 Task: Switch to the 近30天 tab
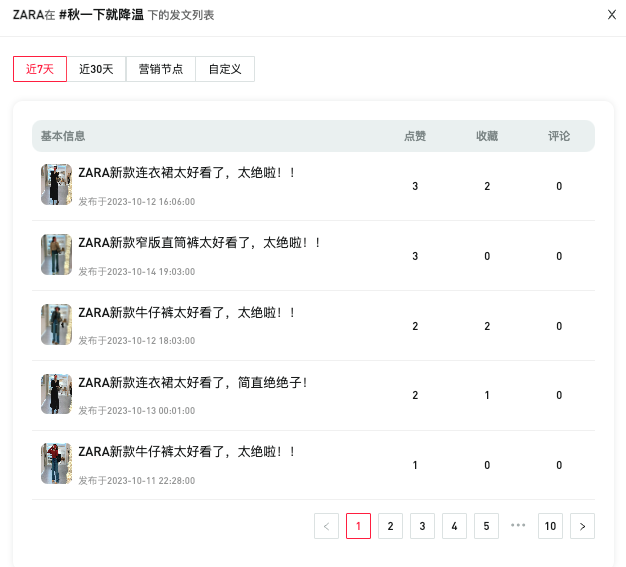pyautogui.click(x=96, y=69)
